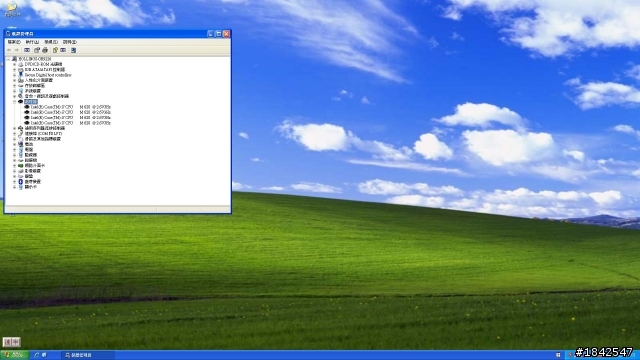Click the Display adapters (顯示卡) icon

coord(20,187)
